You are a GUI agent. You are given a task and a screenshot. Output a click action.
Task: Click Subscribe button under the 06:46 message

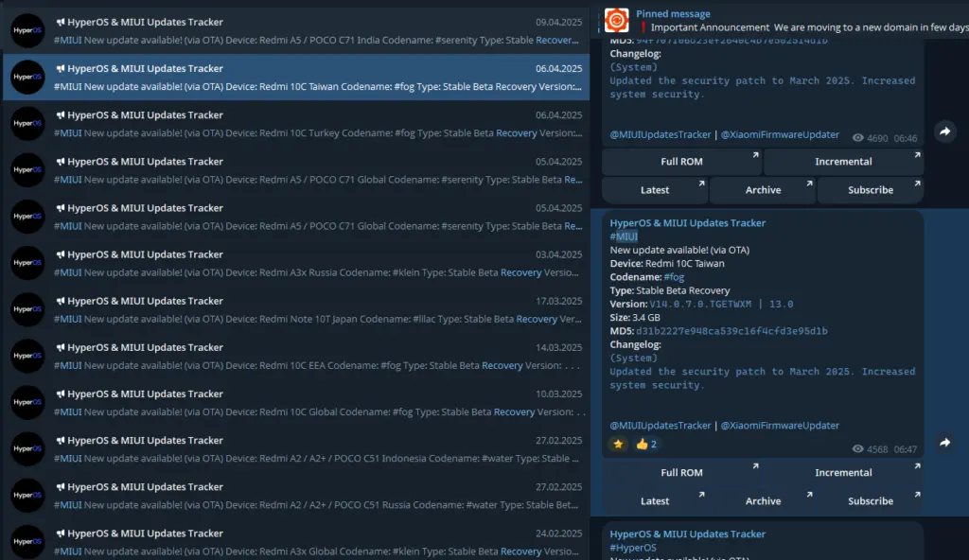tap(871, 190)
